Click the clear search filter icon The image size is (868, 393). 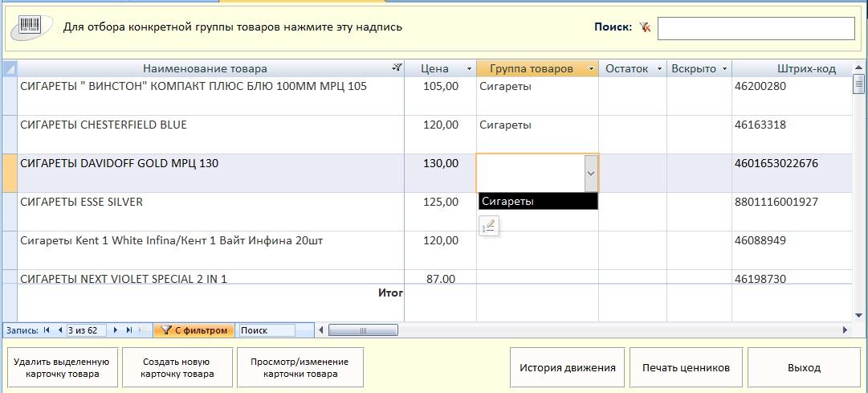click(644, 27)
